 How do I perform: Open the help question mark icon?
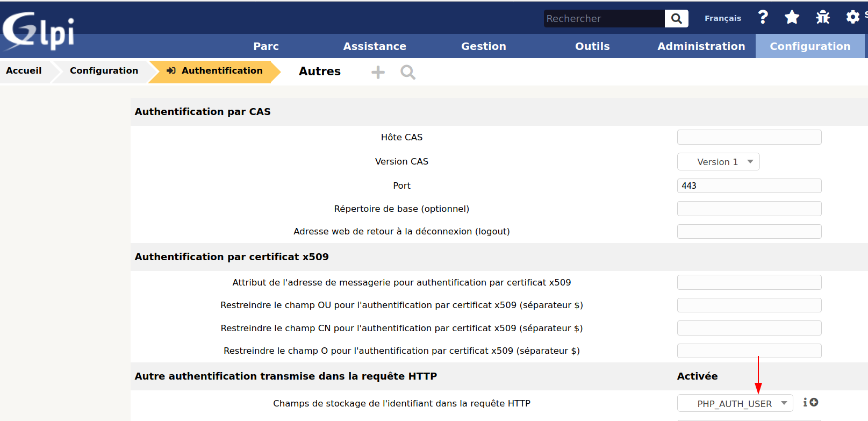(x=763, y=17)
